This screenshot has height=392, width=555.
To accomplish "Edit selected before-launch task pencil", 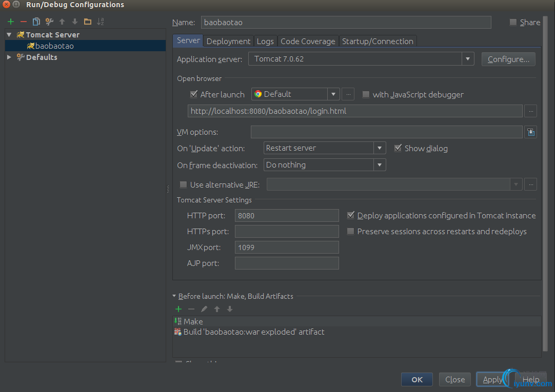I will [204, 309].
